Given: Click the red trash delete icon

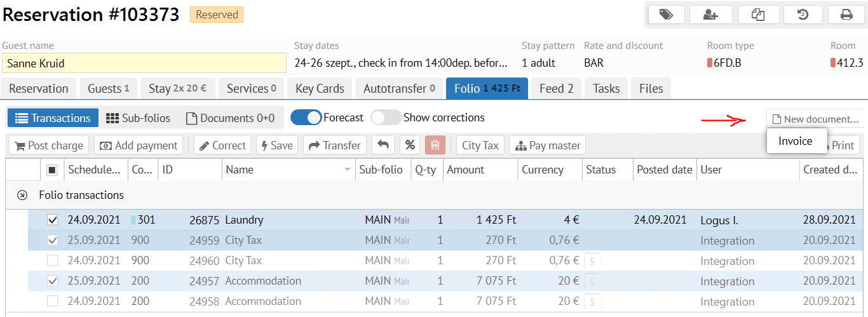Looking at the screenshot, I should coord(435,145).
